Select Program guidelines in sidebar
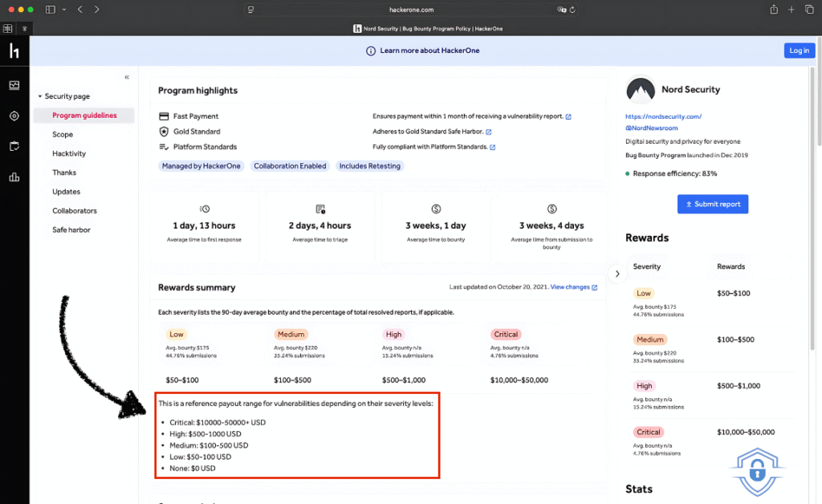The height and width of the screenshot is (504, 822). [84, 116]
